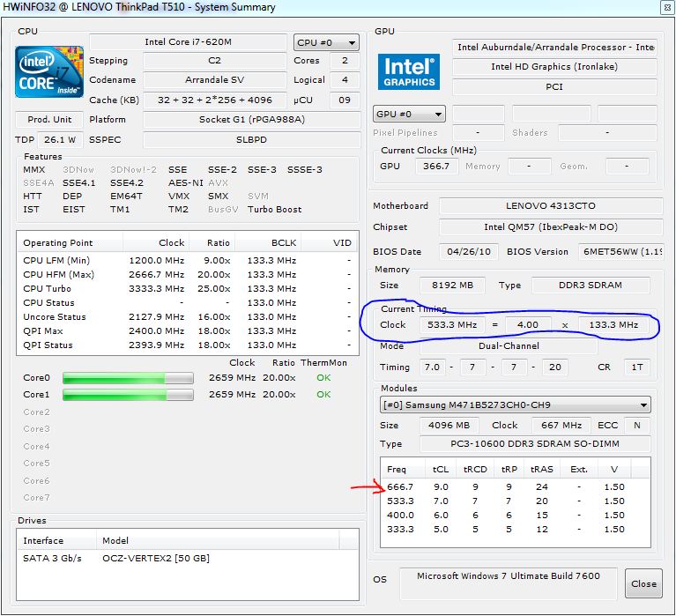Click the DDR3 SDRAM memory type field

coord(591,286)
